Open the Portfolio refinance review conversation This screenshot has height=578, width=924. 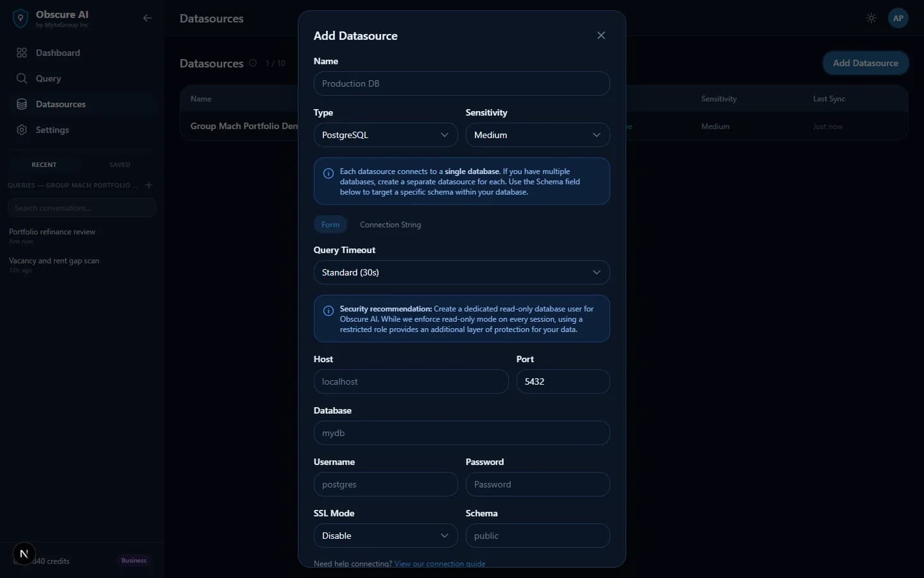pyautogui.click(x=52, y=232)
